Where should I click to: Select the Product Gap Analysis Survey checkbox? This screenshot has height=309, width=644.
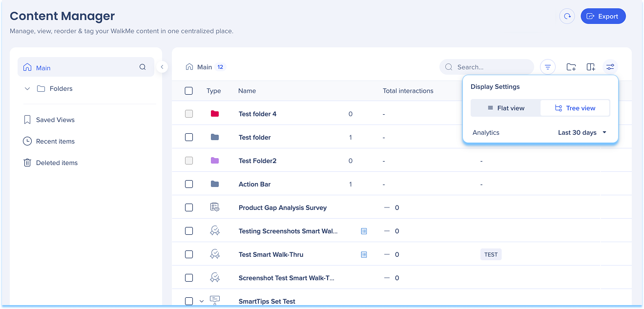pos(189,207)
